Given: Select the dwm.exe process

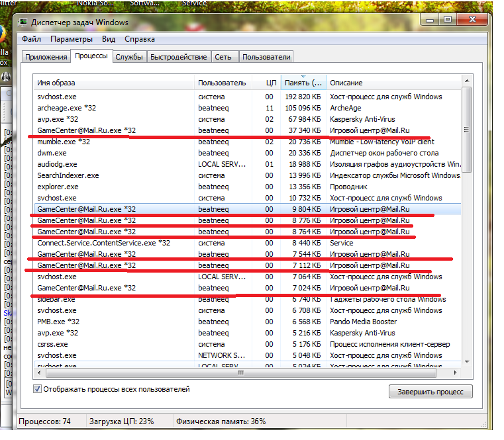Looking at the screenshot, I should [248, 153].
